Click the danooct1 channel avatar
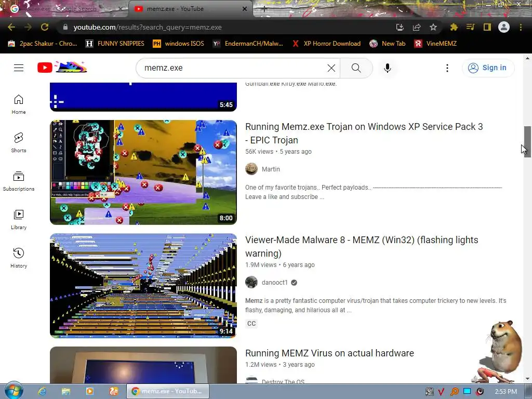 click(251, 282)
